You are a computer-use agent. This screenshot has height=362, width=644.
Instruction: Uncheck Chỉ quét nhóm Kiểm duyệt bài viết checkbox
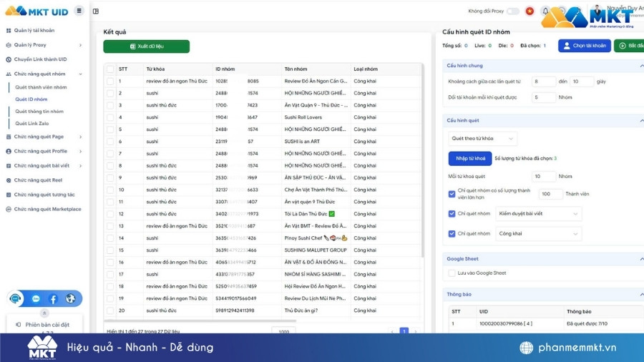click(452, 214)
